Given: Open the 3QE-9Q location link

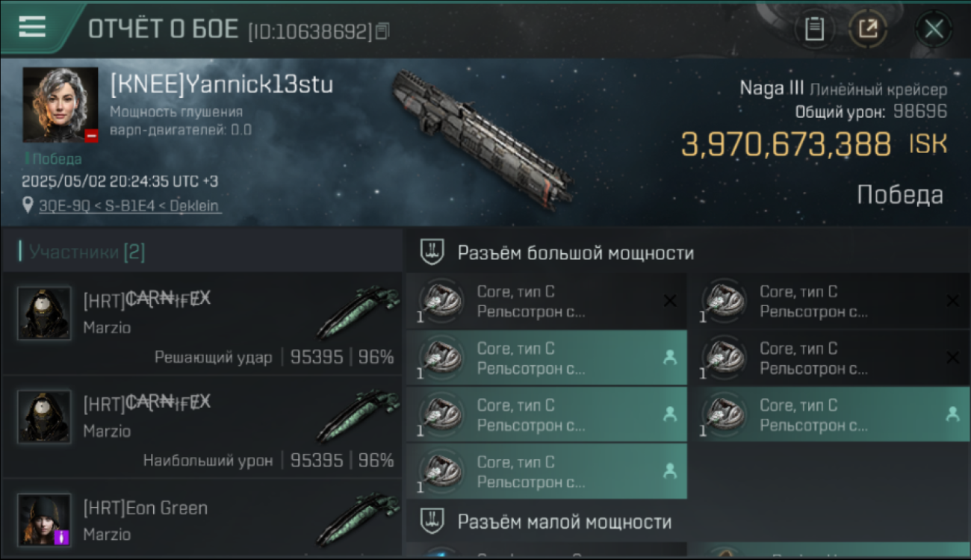Looking at the screenshot, I should coord(130,205).
